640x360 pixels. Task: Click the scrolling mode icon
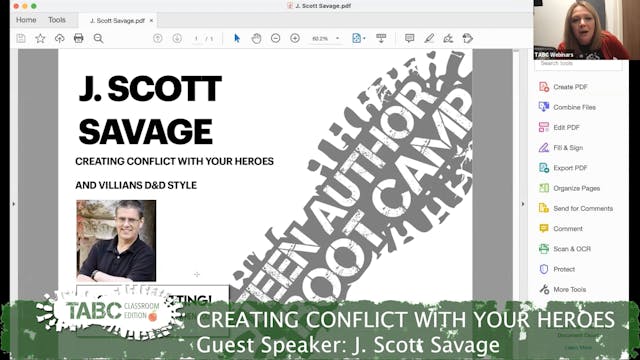(381, 38)
